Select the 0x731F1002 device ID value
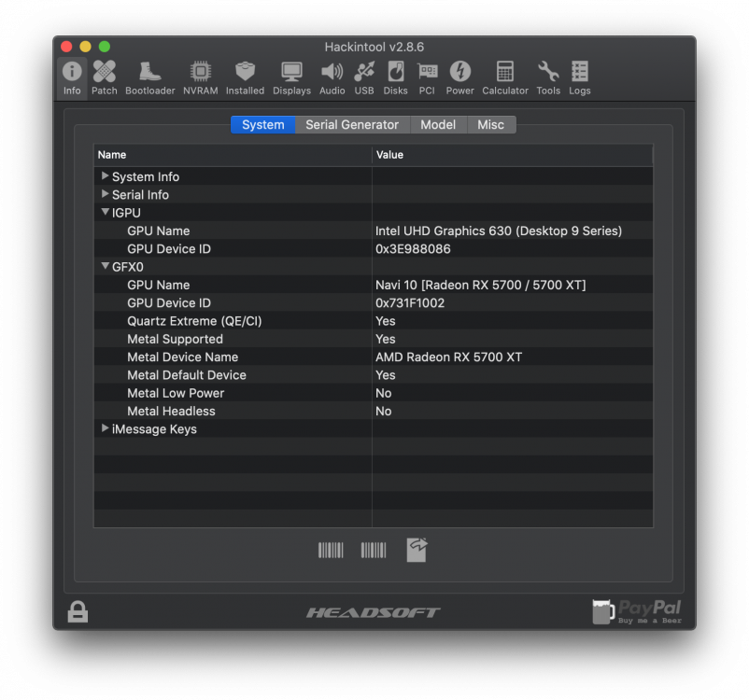 click(x=410, y=303)
